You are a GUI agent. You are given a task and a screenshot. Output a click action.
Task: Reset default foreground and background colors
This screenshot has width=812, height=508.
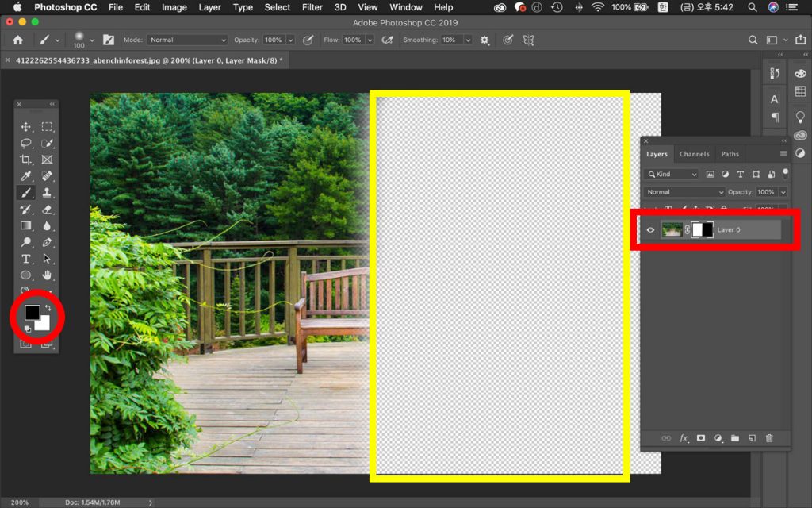28,329
